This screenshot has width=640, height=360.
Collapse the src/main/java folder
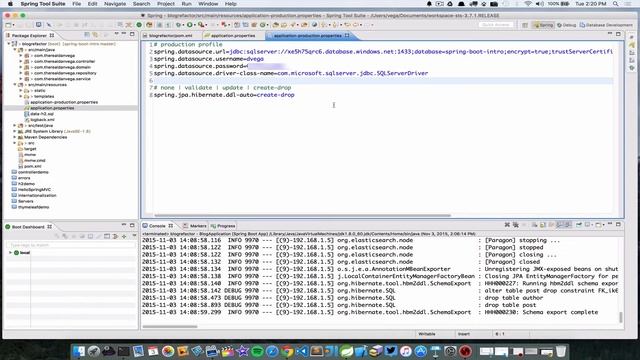15,49
